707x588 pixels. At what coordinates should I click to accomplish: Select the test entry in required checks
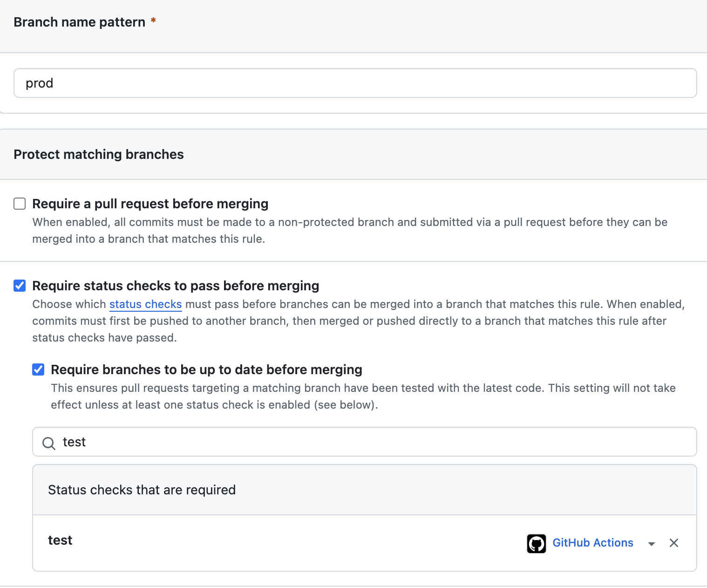pos(60,540)
